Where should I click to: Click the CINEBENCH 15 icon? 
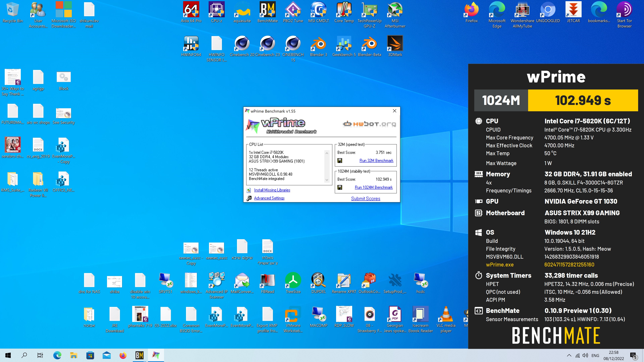(x=293, y=49)
